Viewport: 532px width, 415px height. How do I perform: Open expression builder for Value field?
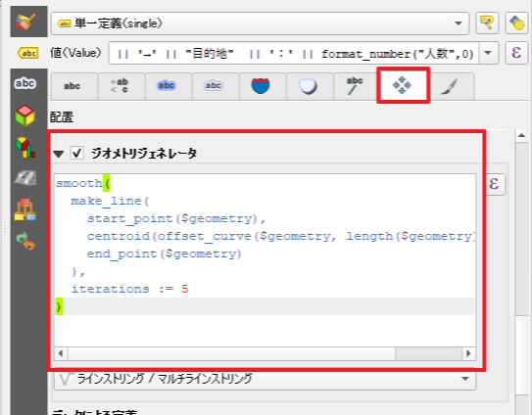click(516, 53)
